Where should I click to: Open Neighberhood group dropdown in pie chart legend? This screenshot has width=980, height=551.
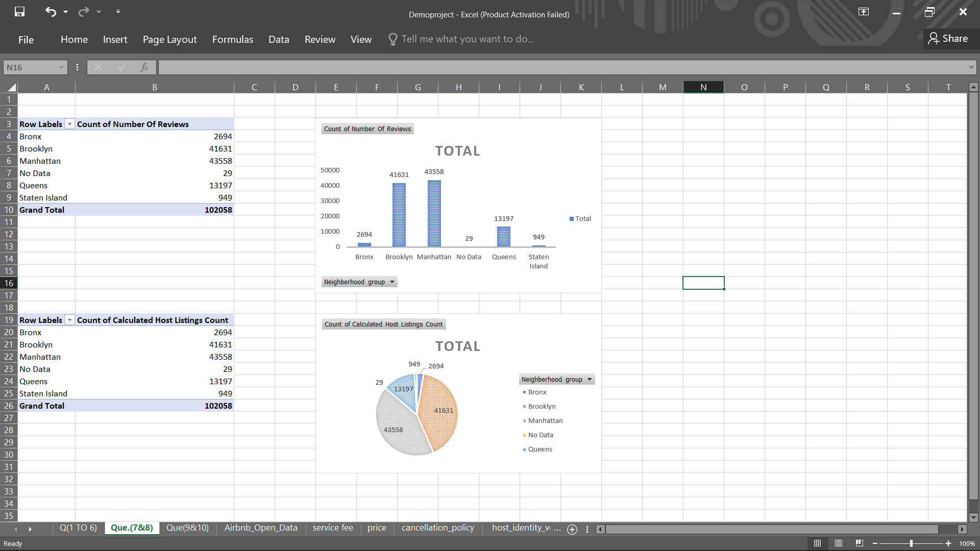click(590, 380)
